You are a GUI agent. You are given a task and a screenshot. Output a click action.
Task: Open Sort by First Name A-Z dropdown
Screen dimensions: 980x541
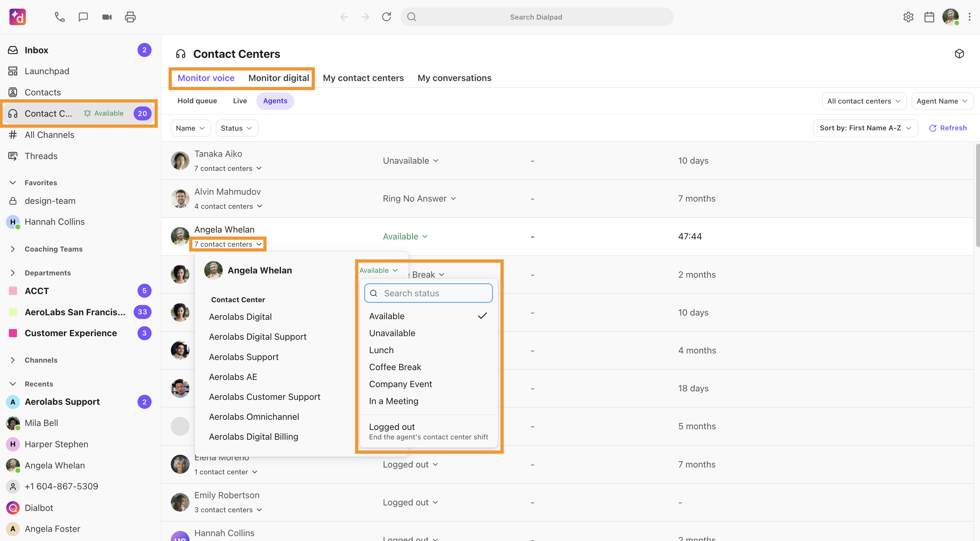865,128
